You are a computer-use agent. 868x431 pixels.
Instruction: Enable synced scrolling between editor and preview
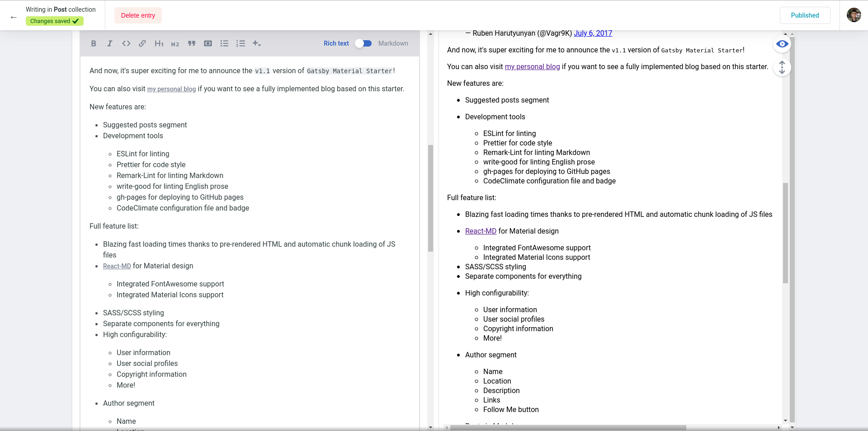pos(782,67)
